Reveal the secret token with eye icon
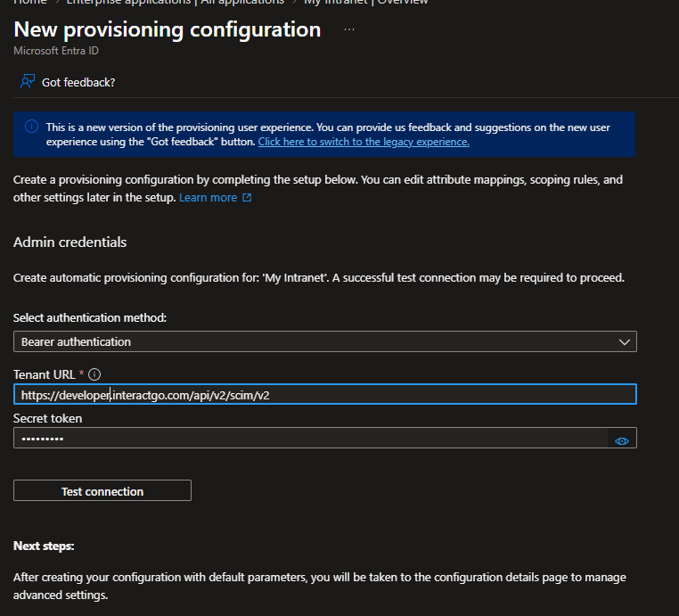 (622, 441)
